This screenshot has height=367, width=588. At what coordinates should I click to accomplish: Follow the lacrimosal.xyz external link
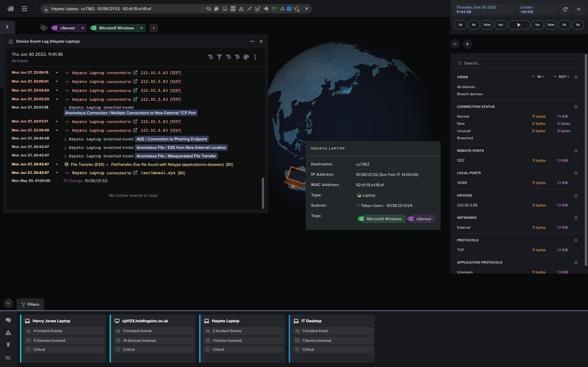tap(135, 173)
